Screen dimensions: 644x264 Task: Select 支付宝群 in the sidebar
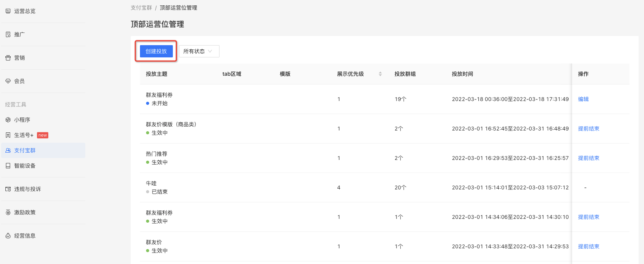(x=43, y=150)
